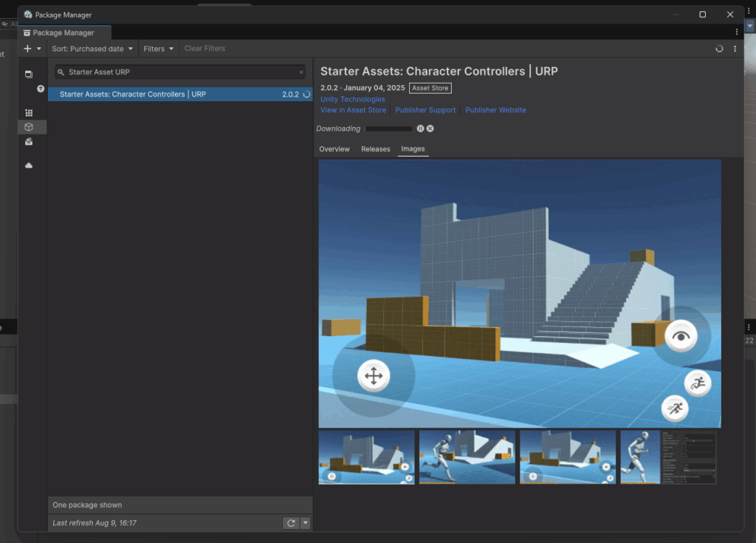
Task: Select the fourth thumbnail with inspector panel
Action: pos(668,457)
